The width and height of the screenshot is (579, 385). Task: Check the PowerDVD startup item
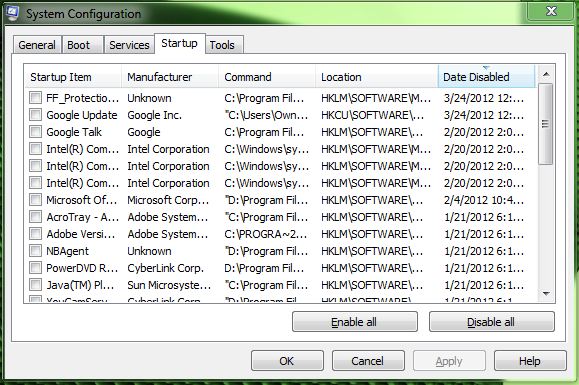pos(35,268)
